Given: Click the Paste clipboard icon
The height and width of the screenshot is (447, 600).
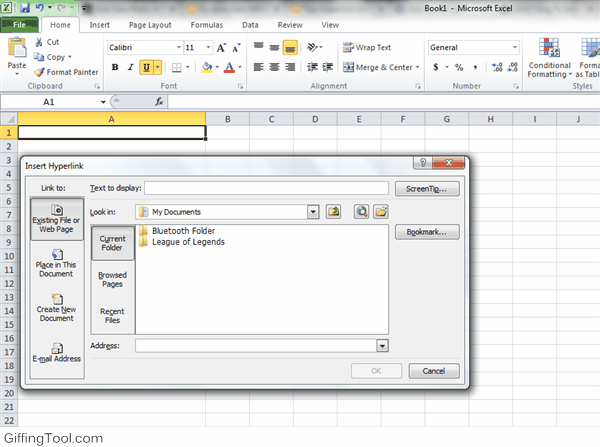Looking at the screenshot, I should tap(17, 47).
